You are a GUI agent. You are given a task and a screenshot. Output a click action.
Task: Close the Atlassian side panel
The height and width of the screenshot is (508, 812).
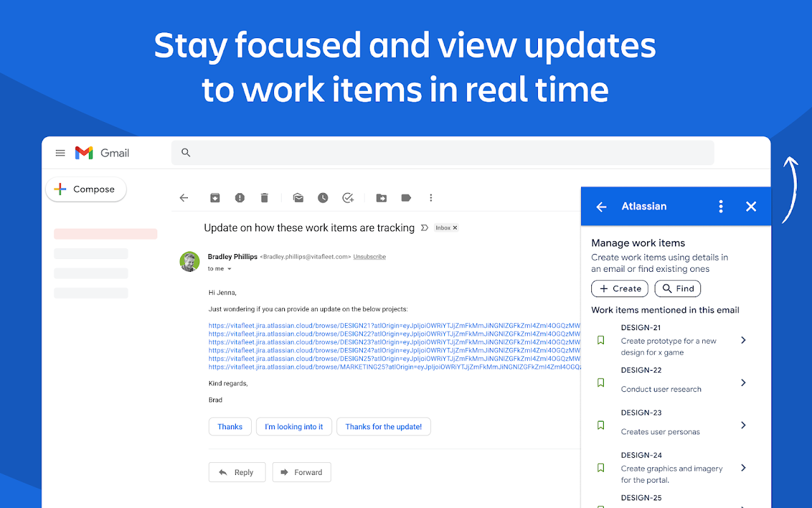click(751, 206)
